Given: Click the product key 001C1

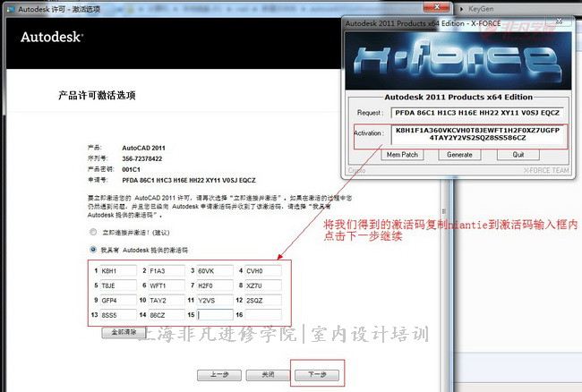Looking at the screenshot, I should pyautogui.click(x=131, y=169).
